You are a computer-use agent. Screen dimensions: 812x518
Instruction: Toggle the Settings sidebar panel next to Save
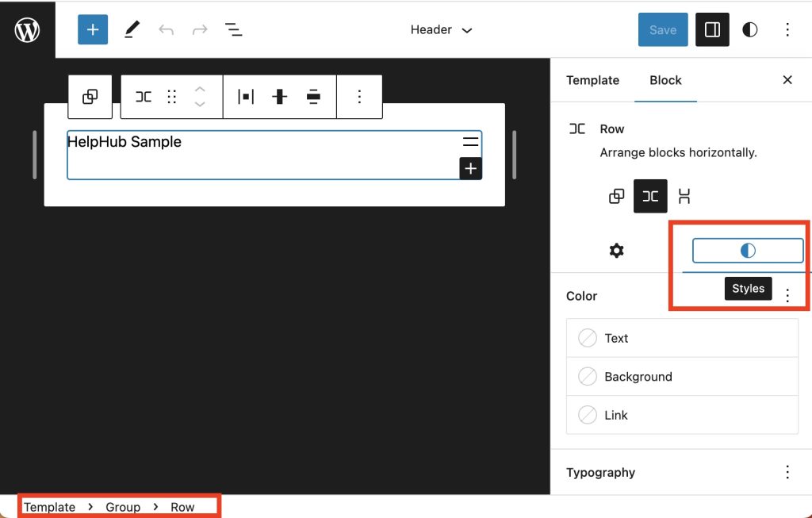pyautogui.click(x=711, y=29)
